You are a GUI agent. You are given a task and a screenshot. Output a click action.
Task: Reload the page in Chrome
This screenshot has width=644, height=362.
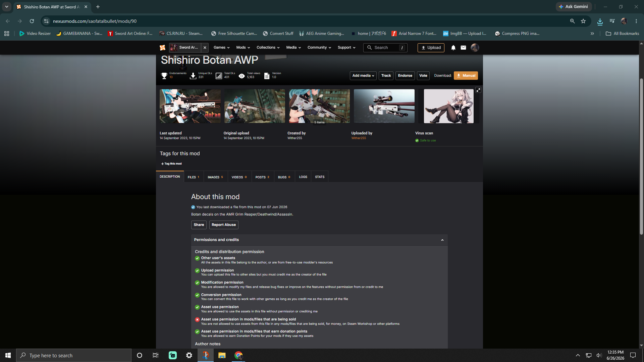[x=32, y=21]
